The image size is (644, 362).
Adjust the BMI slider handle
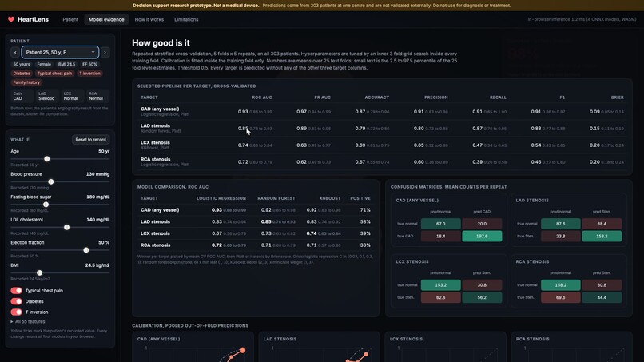point(39,272)
